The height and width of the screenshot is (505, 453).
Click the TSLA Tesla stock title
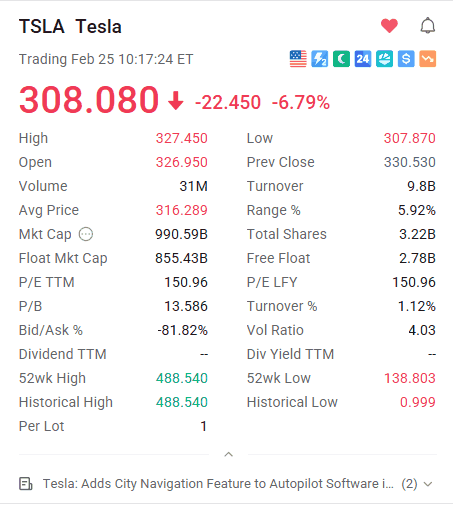coord(70,26)
